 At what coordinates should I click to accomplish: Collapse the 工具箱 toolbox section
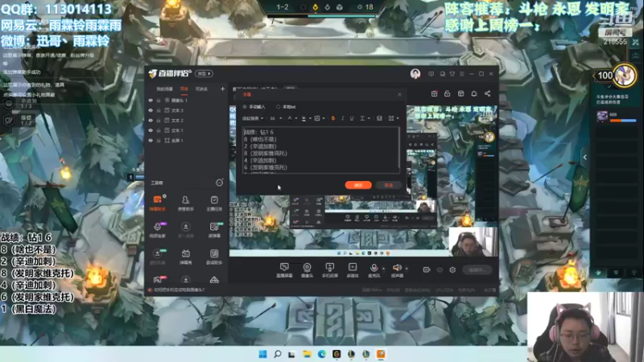219,183
